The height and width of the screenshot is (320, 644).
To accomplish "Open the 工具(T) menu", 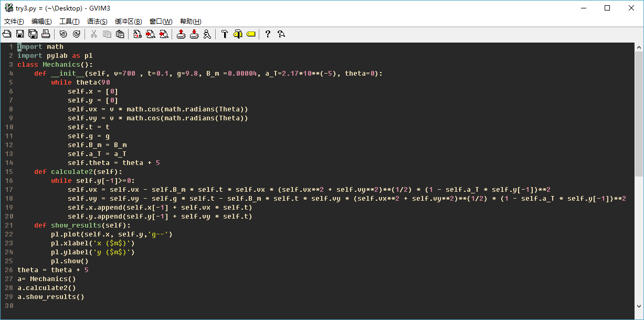I will click(x=69, y=22).
